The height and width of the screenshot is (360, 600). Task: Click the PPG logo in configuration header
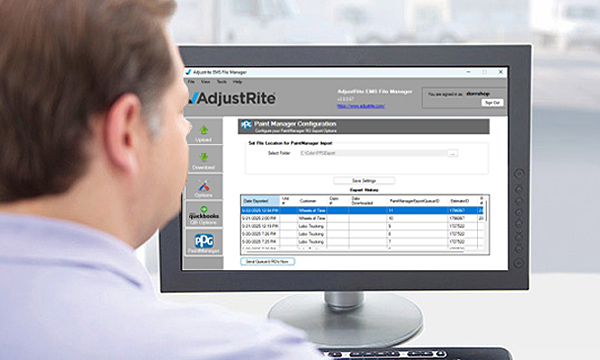tap(246, 125)
